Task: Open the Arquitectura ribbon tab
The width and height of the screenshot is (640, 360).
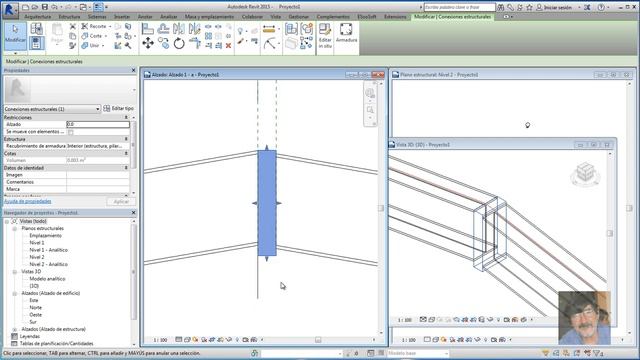Action: coord(38,17)
